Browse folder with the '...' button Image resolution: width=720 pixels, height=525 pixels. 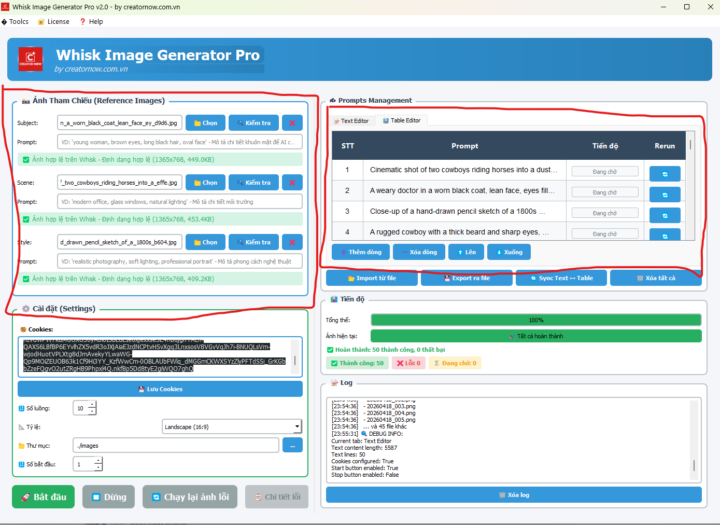pos(292,446)
